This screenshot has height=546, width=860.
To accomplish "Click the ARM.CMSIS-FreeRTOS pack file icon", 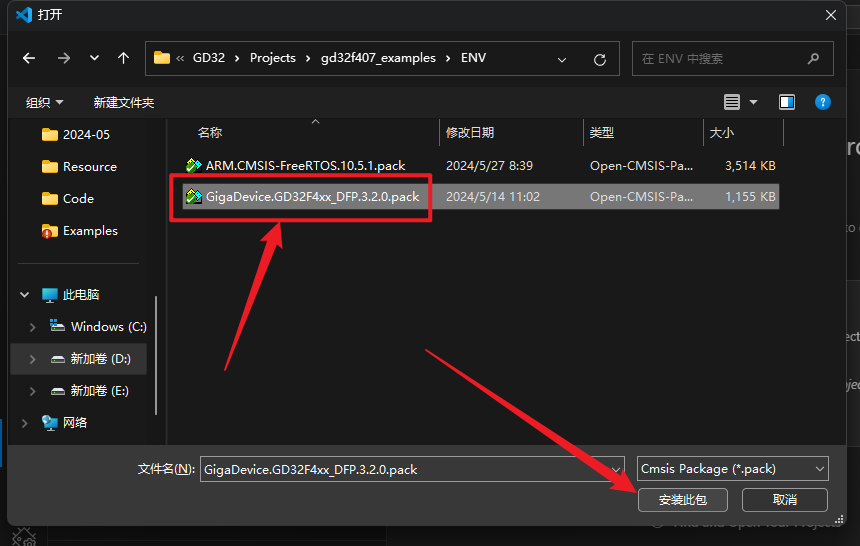I will point(194,165).
